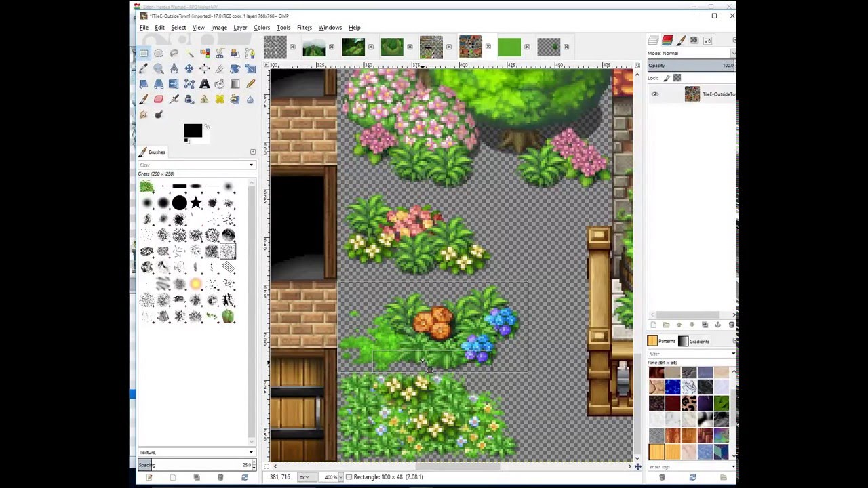Image resolution: width=868 pixels, height=488 pixels.
Task: Select the Cage Transform tool
Action: tap(189, 84)
